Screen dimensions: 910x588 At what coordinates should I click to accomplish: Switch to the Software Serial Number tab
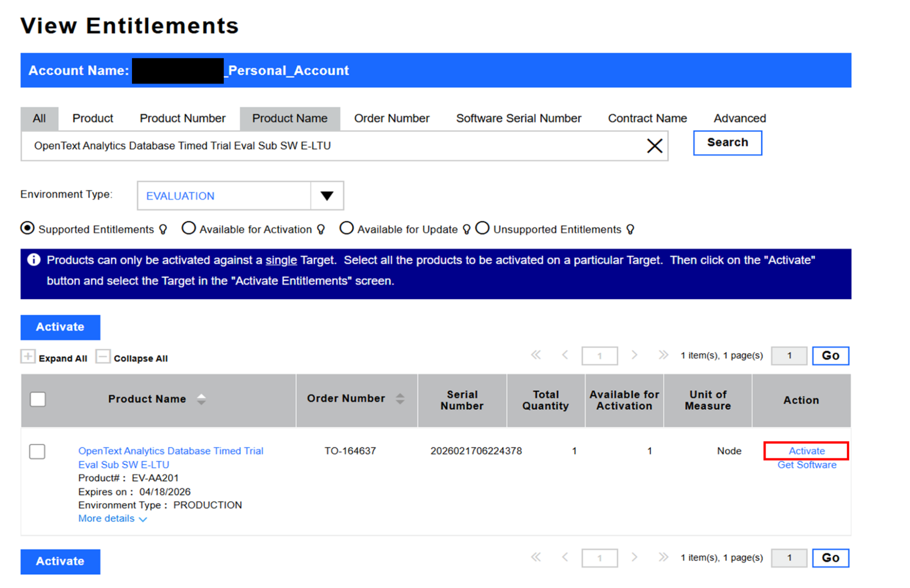tap(519, 118)
